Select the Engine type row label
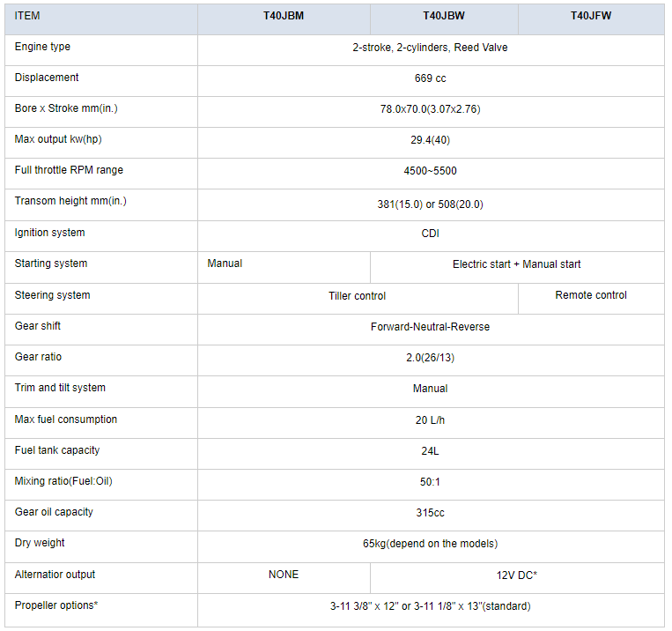 coord(42,47)
